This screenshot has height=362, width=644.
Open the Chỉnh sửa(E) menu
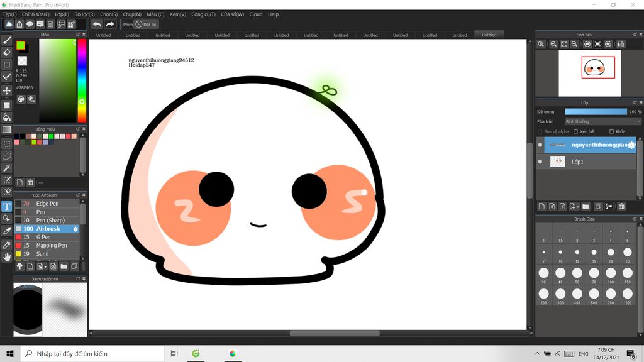coord(36,14)
